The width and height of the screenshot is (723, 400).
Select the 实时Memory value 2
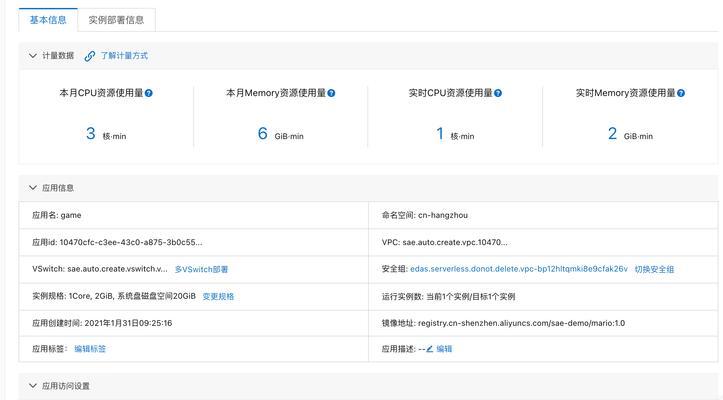click(x=612, y=134)
